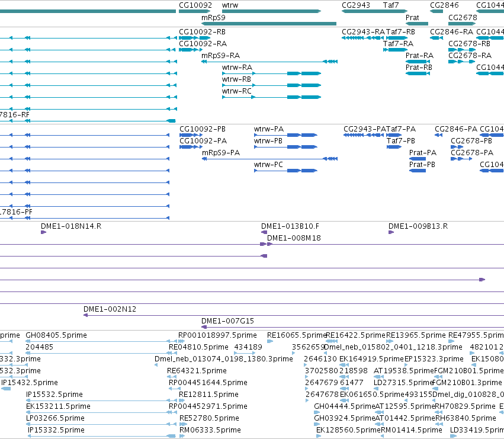The height and width of the screenshot is (439, 504).
Task: Open transcript wtrw-RB
Action: pos(236,79)
